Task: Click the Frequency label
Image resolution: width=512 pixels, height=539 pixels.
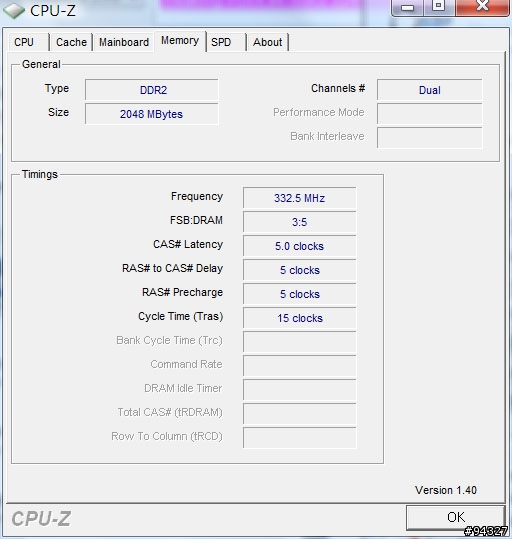Action: pos(197,196)
